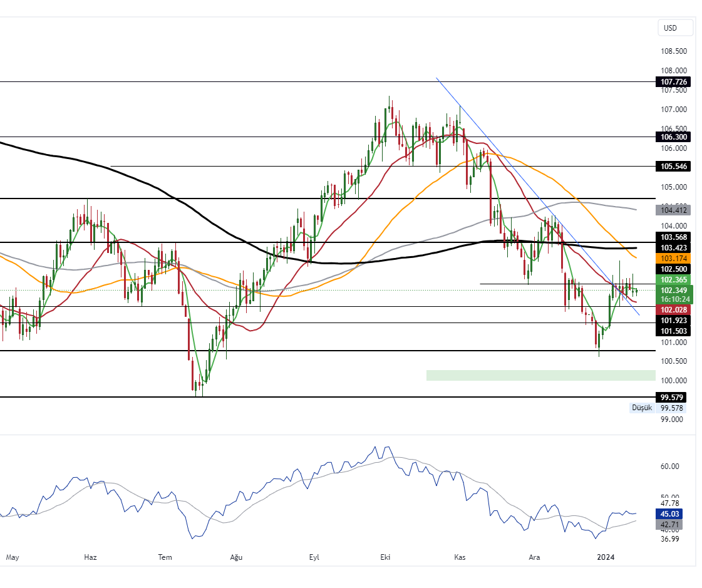This screenshot has height=588, width=702.
Task: Select the 2024 label on time axis
Action: (605, 557)
